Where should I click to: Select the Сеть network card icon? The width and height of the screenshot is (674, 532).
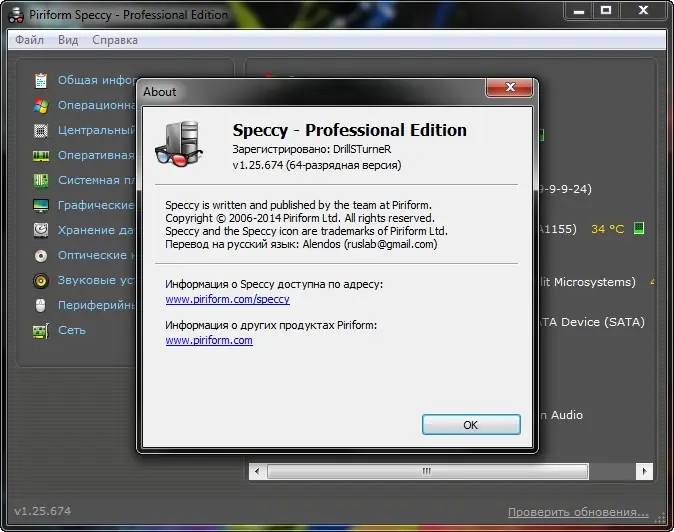41,330
